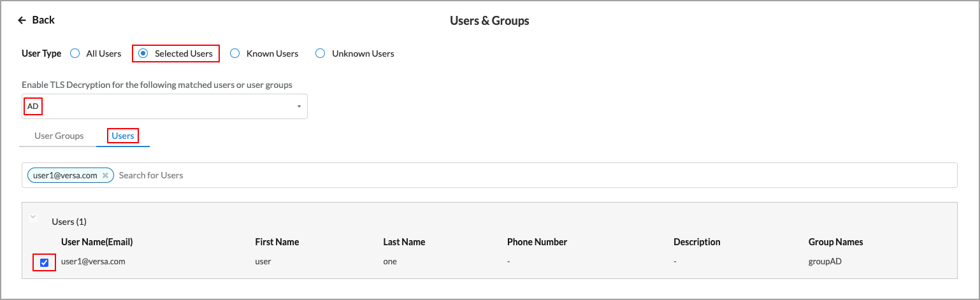Select the Known Users user type
This screenshot has width=980, height=300.
234,54
